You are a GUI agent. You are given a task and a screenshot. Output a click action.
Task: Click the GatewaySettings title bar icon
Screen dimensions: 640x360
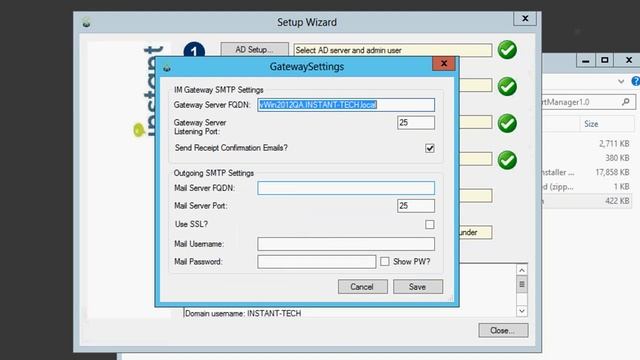(167, 67)
